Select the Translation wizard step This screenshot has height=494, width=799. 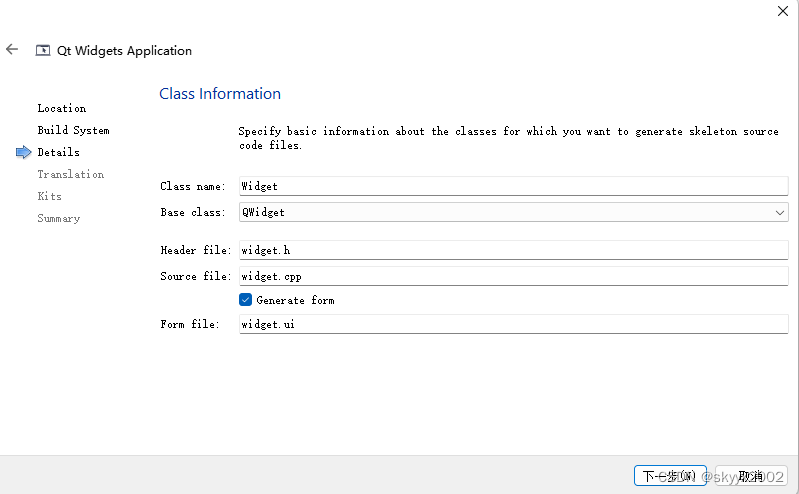(71, 174)
